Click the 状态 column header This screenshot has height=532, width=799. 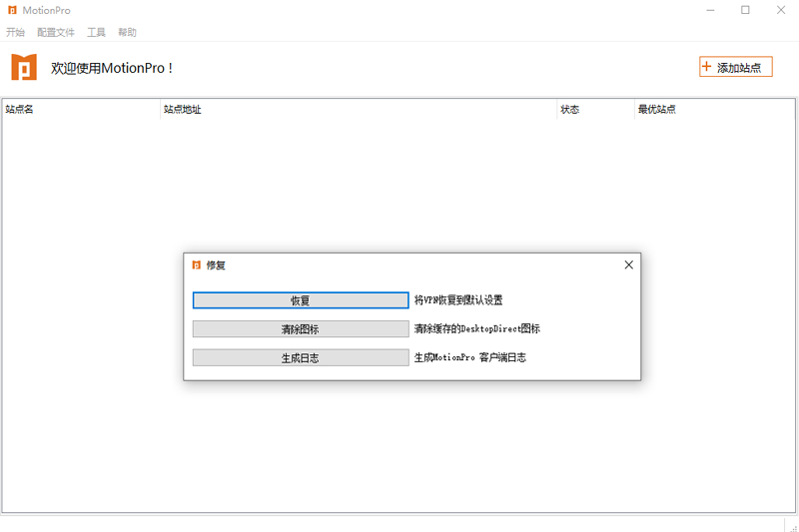point(570,110)
